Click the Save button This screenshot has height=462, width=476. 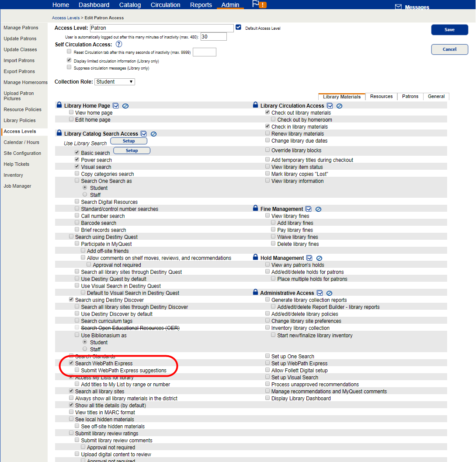pos(449,30)
